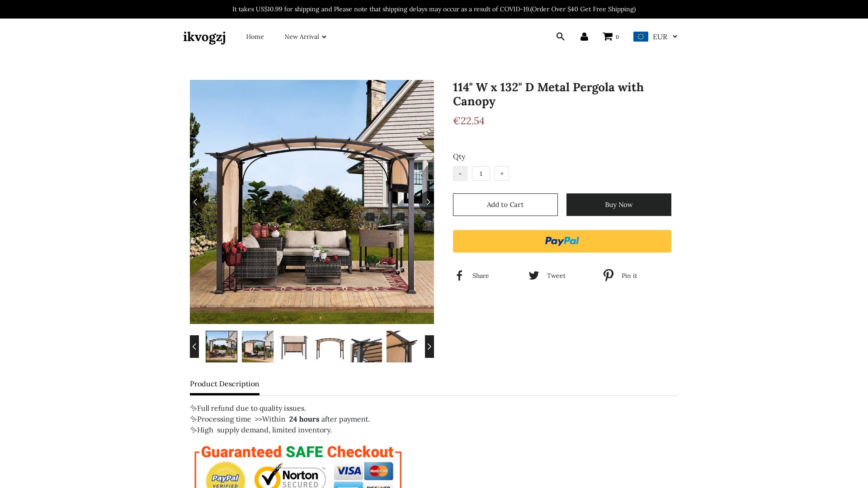Decrease quantity with minus button
Viewport: 868px width, 488px height.
(460, 174)
